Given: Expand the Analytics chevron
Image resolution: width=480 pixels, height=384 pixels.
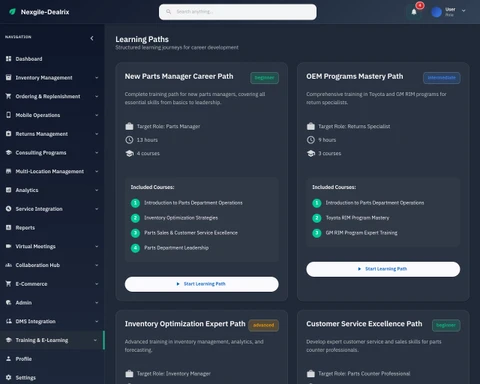Looking at the screenshot, I should [97, 190].
